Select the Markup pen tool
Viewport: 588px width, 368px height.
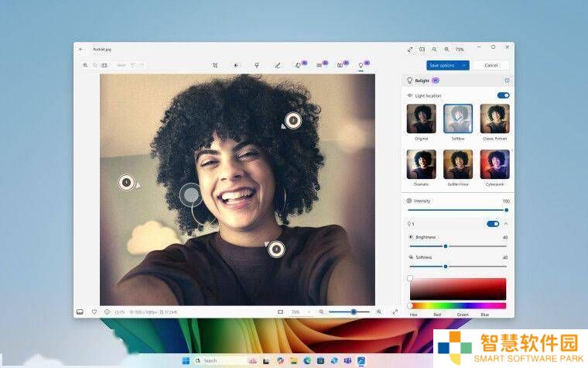[x=278, y=65]
